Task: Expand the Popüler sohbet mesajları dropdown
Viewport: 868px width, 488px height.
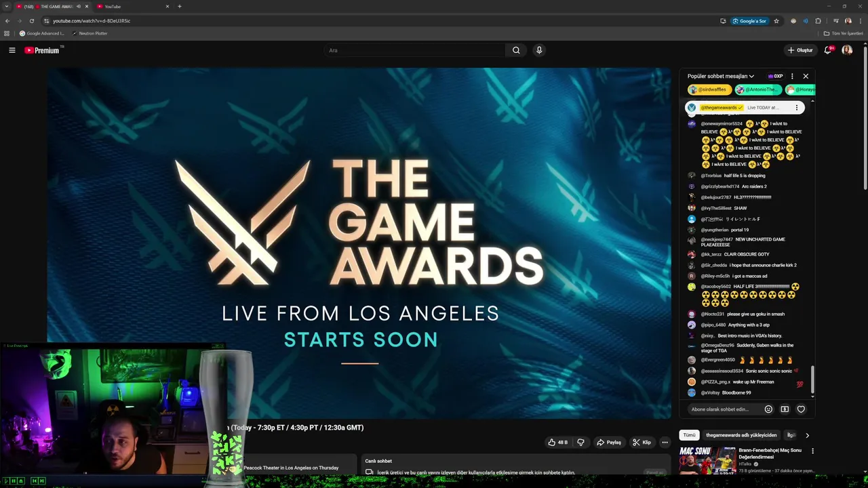Action: [720, 76]
